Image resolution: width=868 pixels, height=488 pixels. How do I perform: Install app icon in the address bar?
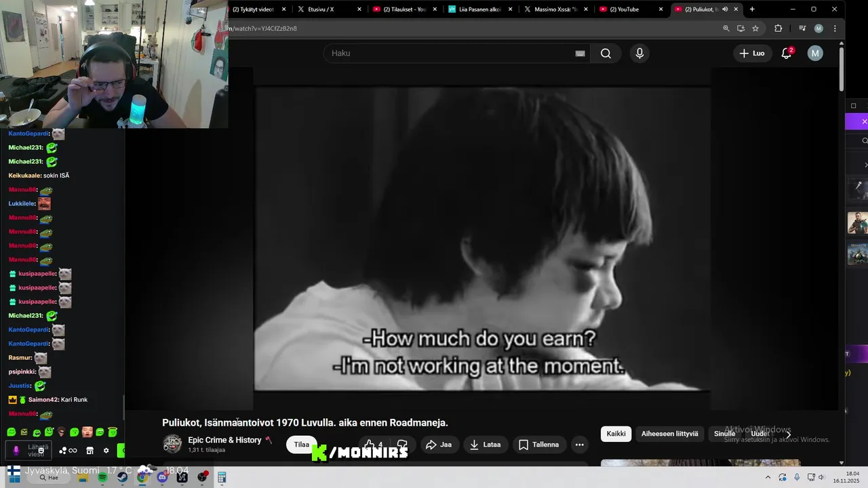click(741, 28)
